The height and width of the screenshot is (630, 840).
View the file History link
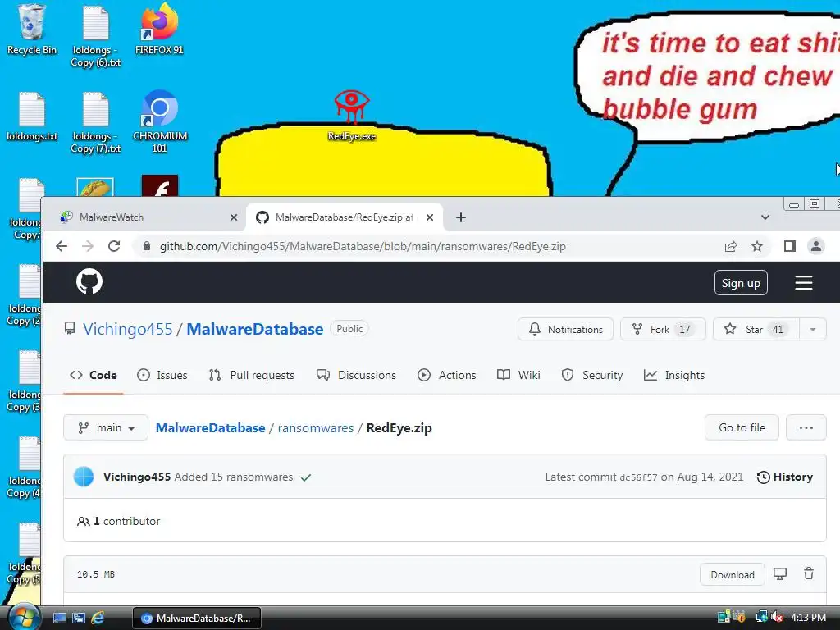coord(785,477)
